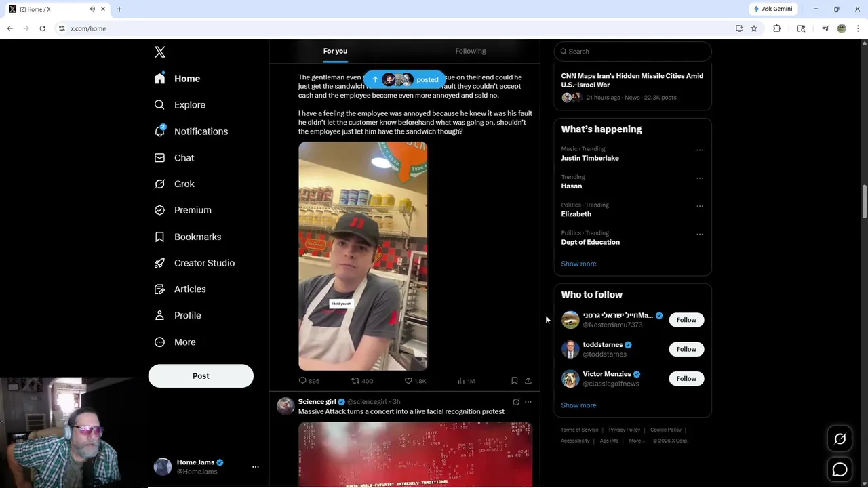Open Bookmarks in sidebar

(x=189, y=237)
